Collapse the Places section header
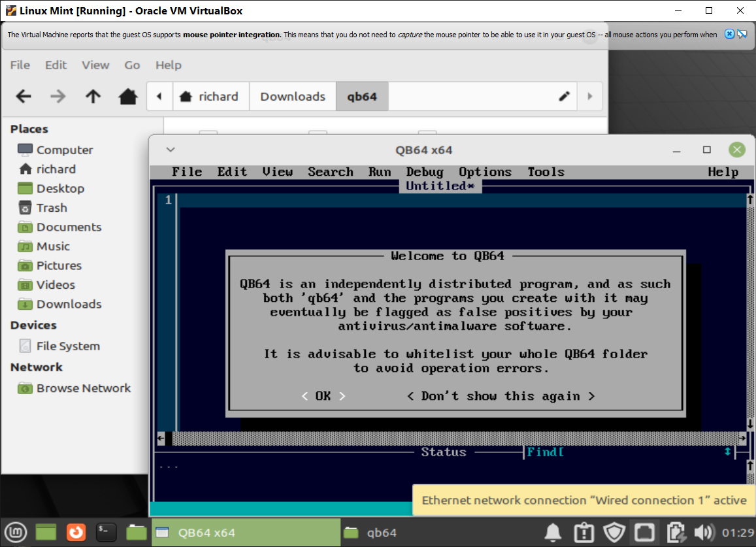This screenshot has width=756, height=547. (29, 129)
